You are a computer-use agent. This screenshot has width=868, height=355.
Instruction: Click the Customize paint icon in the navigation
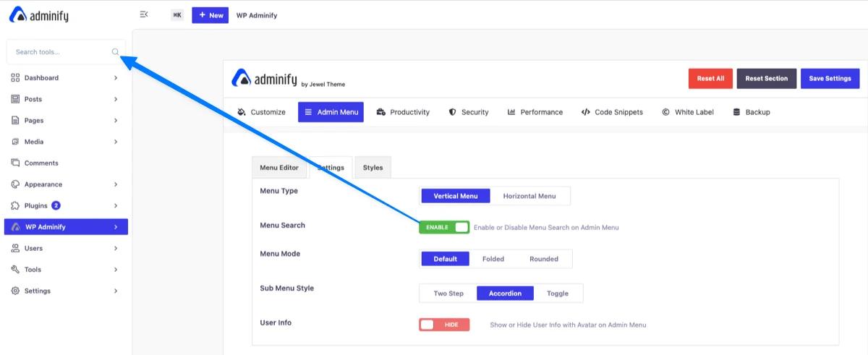click(x=242, y=112)
